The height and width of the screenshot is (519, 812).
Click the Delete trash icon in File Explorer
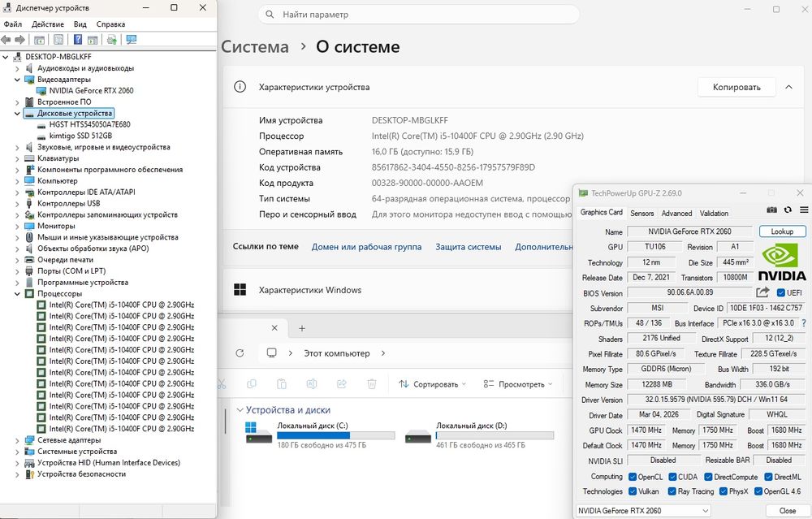[372, 384]
